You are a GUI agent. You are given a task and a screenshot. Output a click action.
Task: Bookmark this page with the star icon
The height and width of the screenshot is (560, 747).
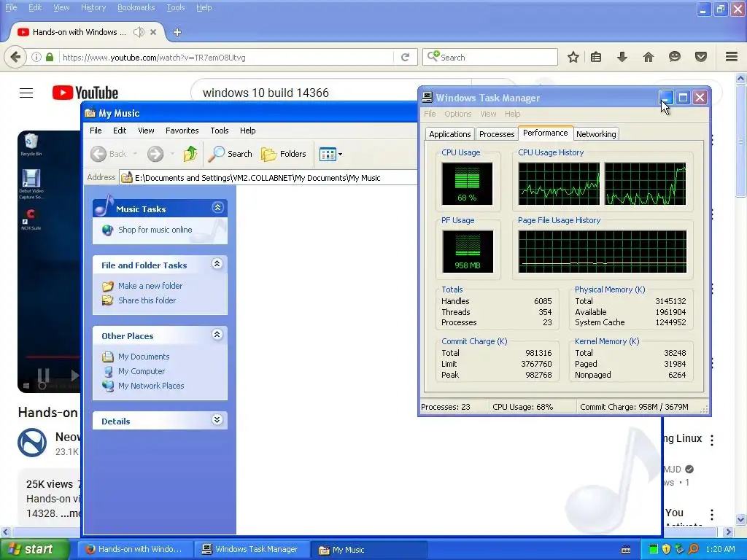[573, 57]
